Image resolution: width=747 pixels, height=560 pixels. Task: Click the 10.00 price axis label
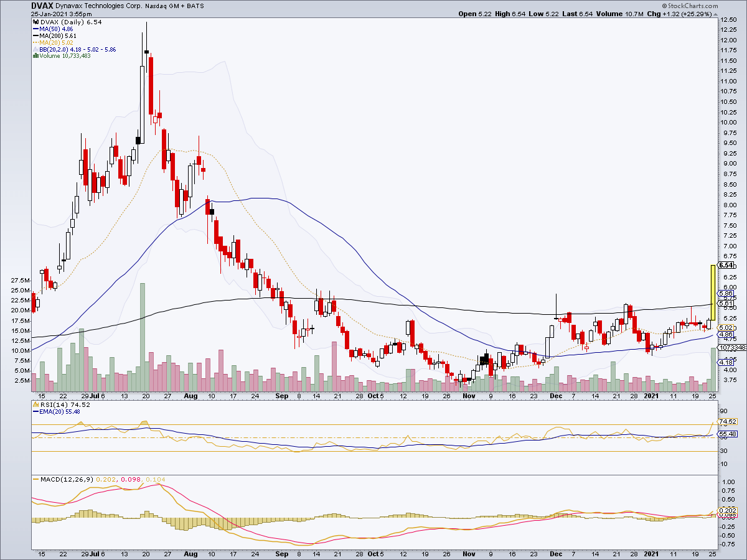pos(728,123)
